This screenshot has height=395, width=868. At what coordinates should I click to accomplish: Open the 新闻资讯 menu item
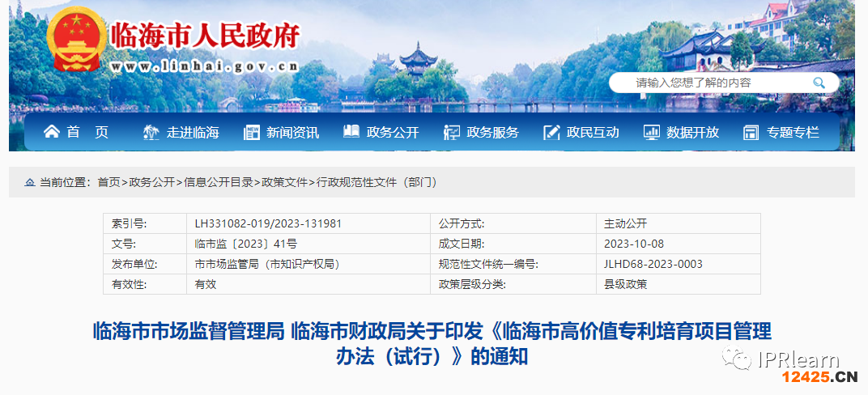[x=292, y=132]
